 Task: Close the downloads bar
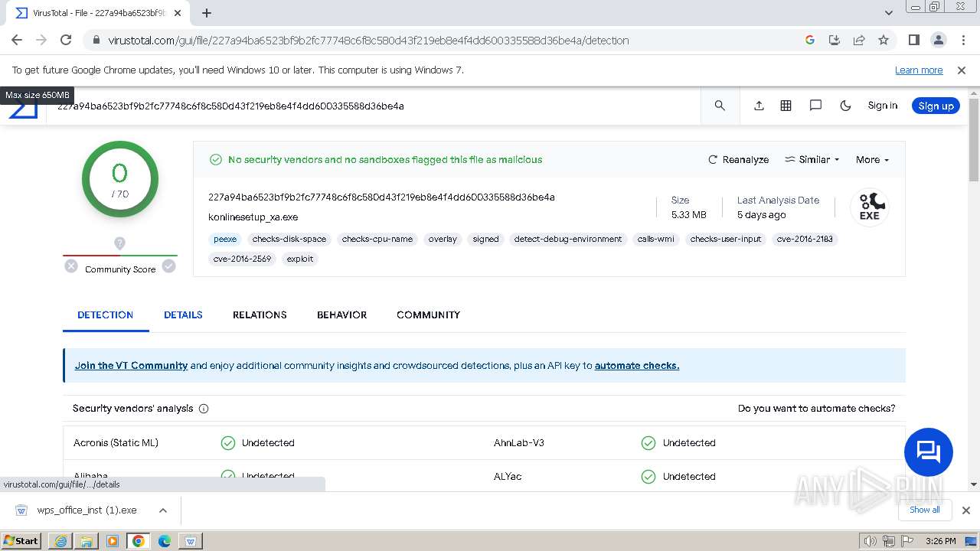[966, 510]
